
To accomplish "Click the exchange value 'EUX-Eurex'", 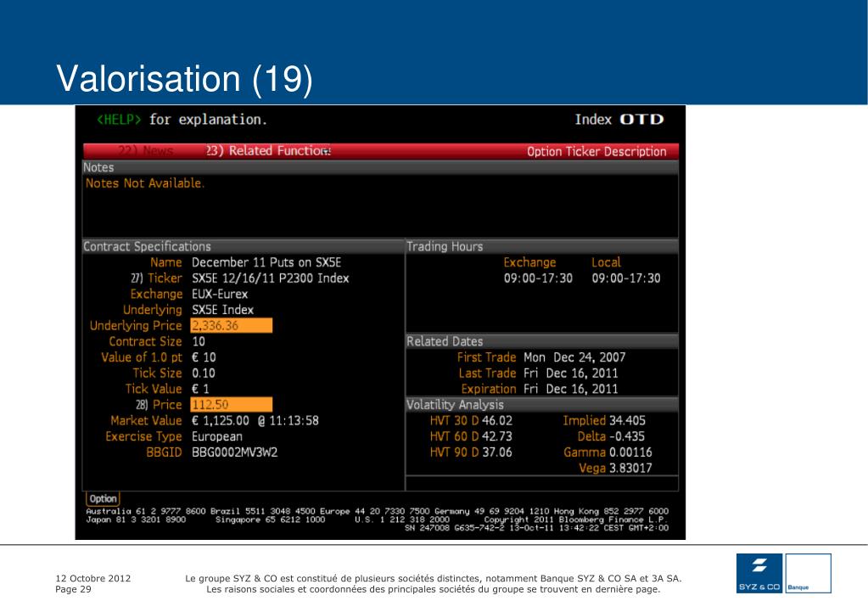I will [x=220, y=294].
